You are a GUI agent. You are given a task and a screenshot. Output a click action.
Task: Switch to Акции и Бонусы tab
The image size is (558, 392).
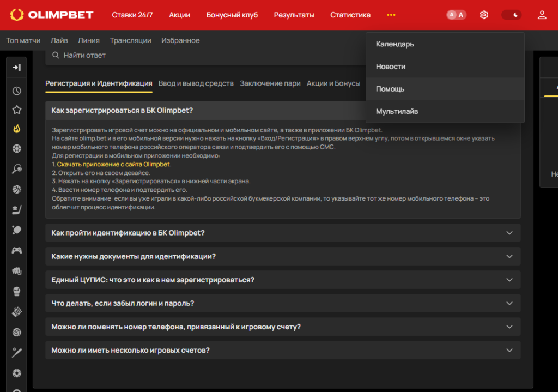click(x=333, y=83)
